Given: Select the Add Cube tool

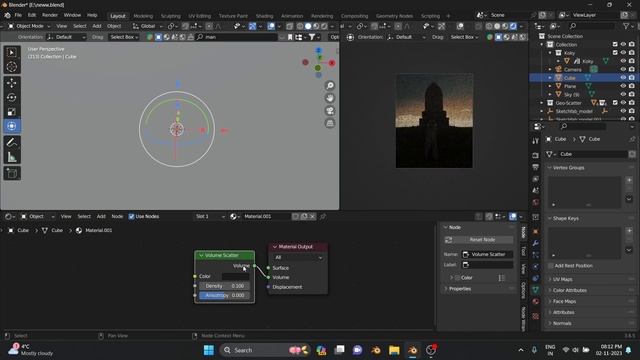Looking at the screenshot, I should click(12, 173).
